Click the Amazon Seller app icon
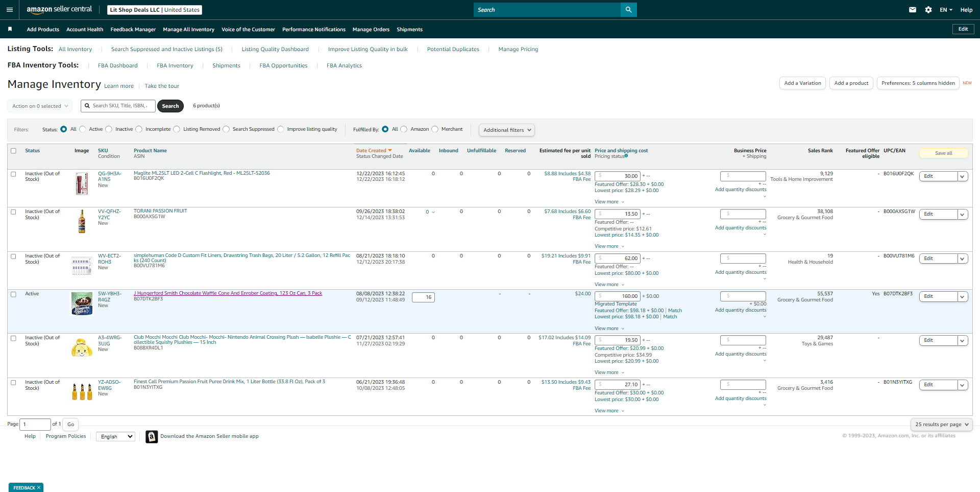The width and height of the screenshot is (980, 492). 152,436
